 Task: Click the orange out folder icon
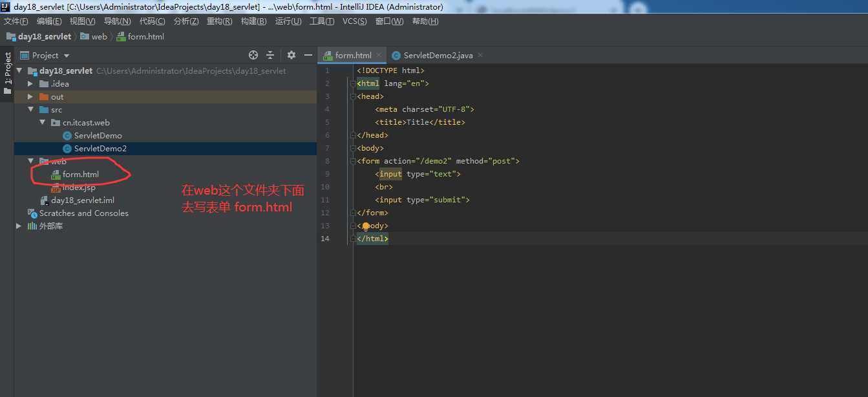[x=44, y=97]
